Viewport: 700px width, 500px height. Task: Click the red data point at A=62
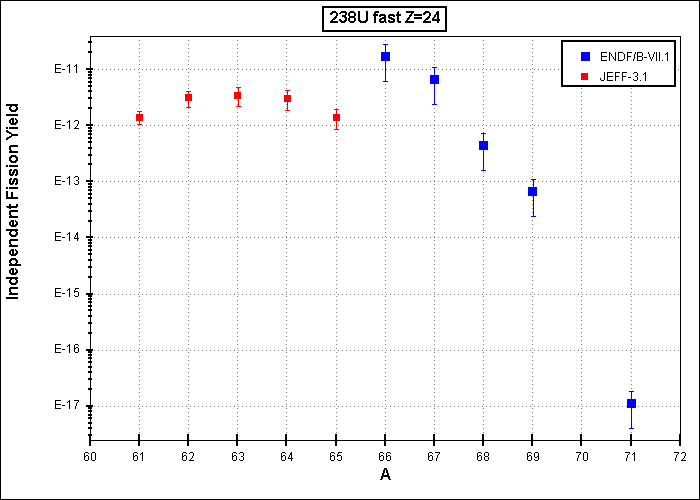pyautogui.click(x=188, y=98)
